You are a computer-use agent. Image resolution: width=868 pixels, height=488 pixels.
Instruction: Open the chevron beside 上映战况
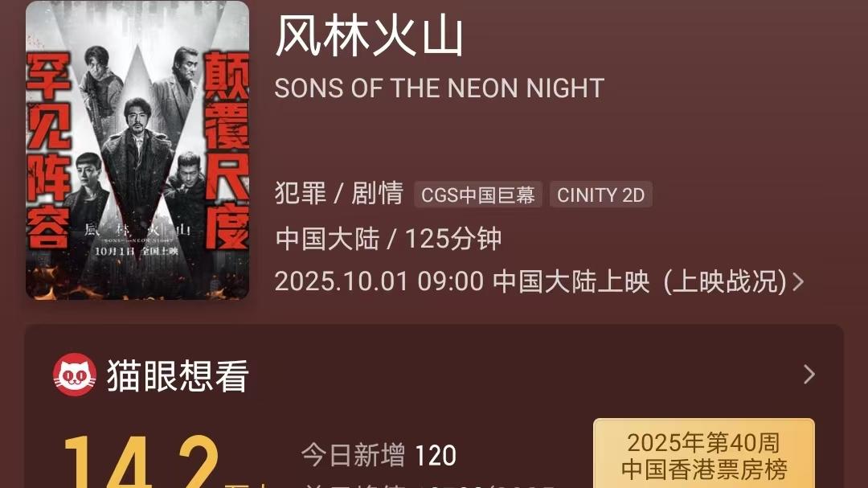798,282
